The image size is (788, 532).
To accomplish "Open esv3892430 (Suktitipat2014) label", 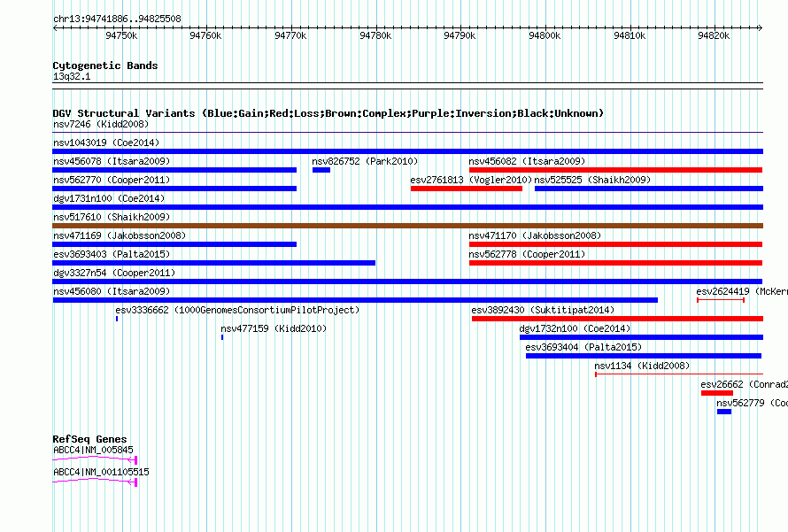I will tap(543, 310).
